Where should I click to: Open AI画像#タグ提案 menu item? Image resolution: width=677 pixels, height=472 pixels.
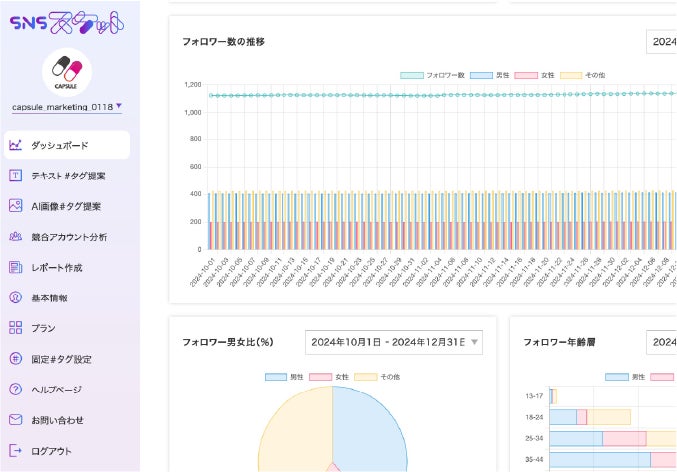click(66, 206)
